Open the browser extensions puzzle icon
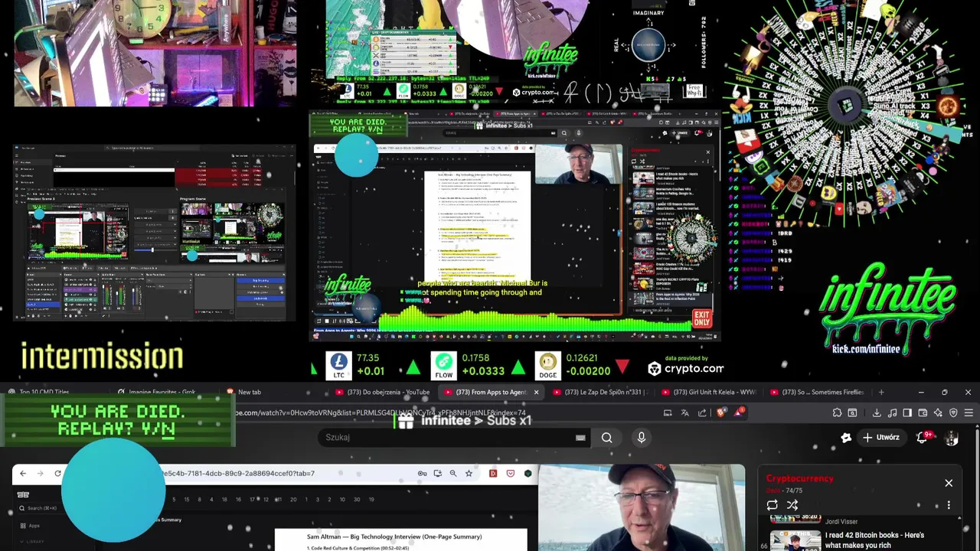 tap(838, 413)
